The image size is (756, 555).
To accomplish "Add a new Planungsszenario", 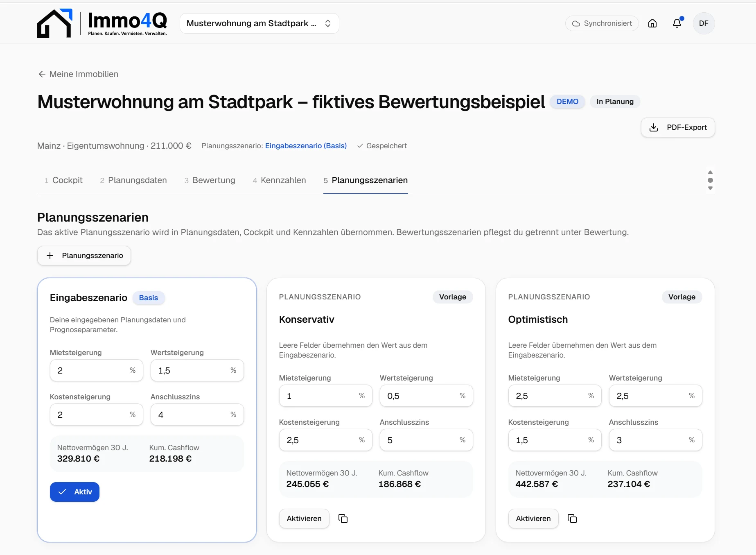I will pos(84,256).
